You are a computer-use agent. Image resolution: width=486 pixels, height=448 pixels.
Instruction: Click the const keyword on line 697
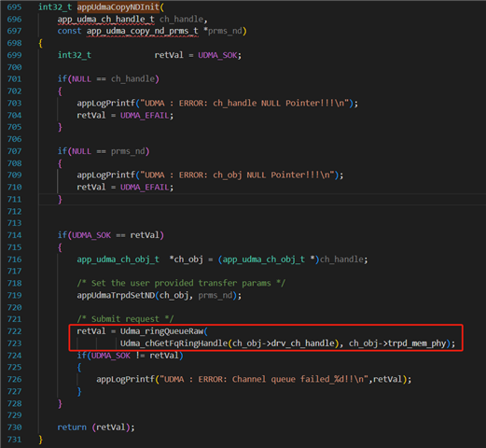point(69,31)
